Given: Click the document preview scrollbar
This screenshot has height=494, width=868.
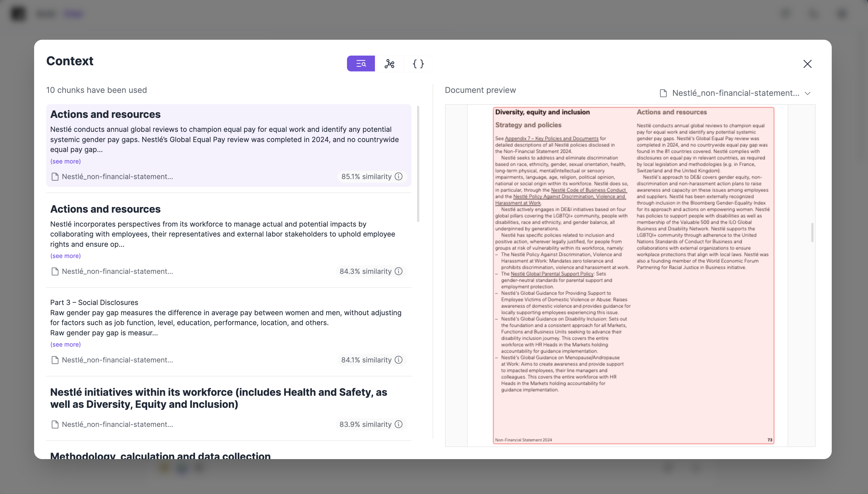Looking at the screenshot, I should [x=812, y=232].
